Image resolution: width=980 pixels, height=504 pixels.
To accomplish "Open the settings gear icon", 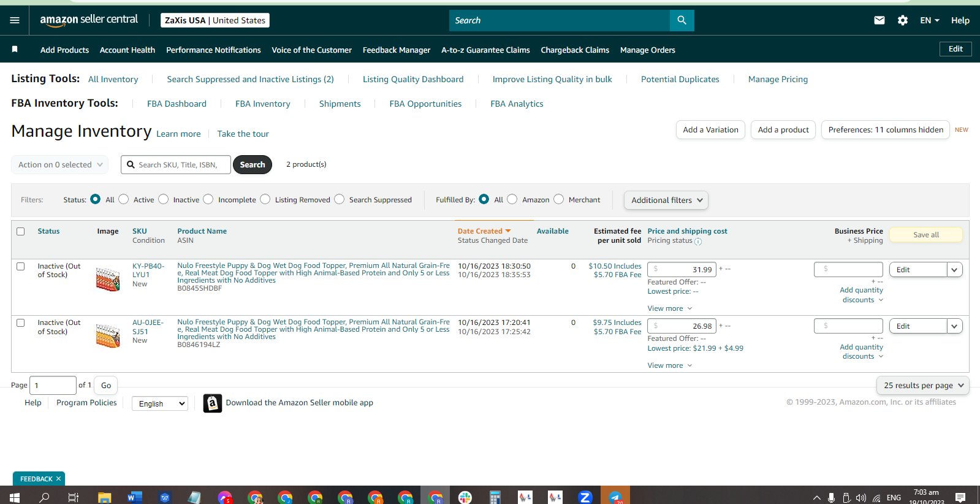I will click(903, 20).
